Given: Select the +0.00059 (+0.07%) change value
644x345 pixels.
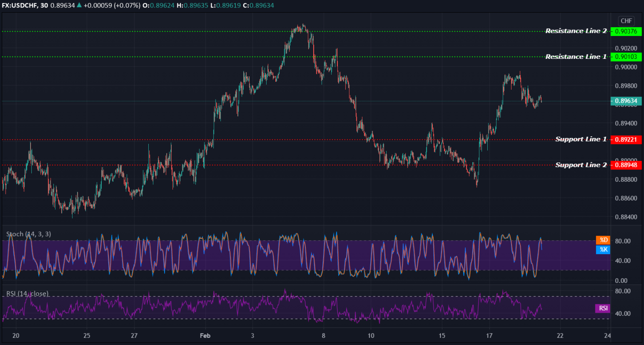Looking at the screenshot, I should 112,5.
